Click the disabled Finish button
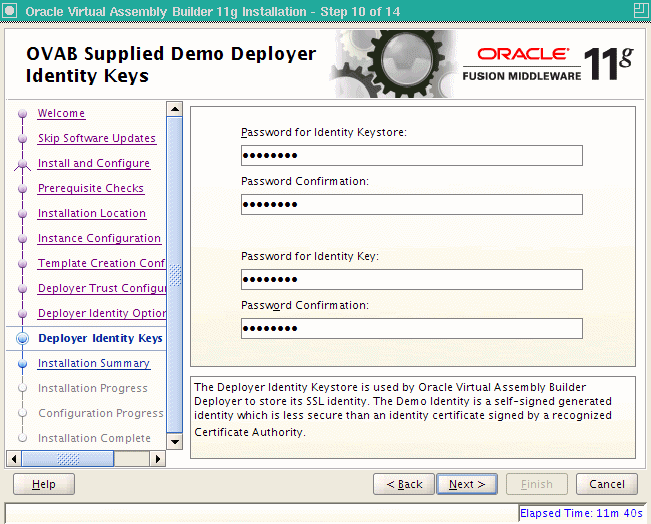Viewport: 651px width, 524px height. pos(537,484)
